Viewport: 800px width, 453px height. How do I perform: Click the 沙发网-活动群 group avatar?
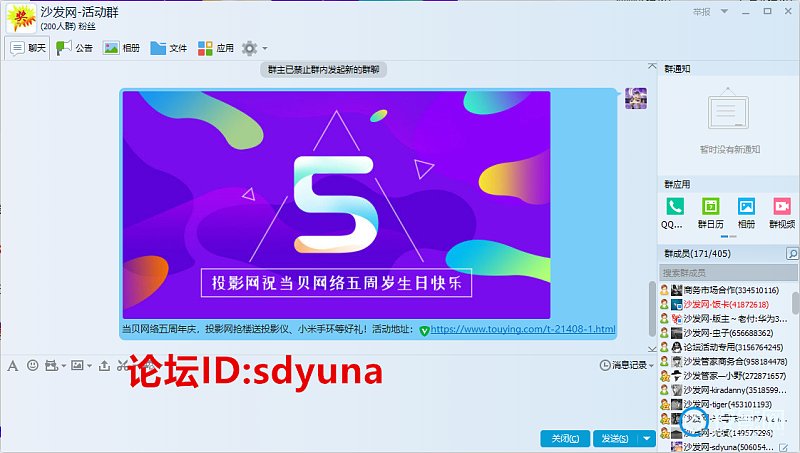click(x=21, y=18)
